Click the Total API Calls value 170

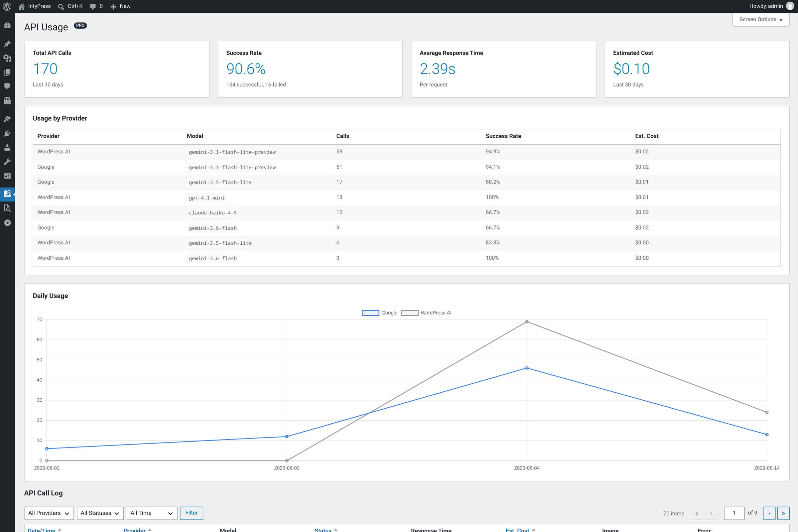coord(45,69)
